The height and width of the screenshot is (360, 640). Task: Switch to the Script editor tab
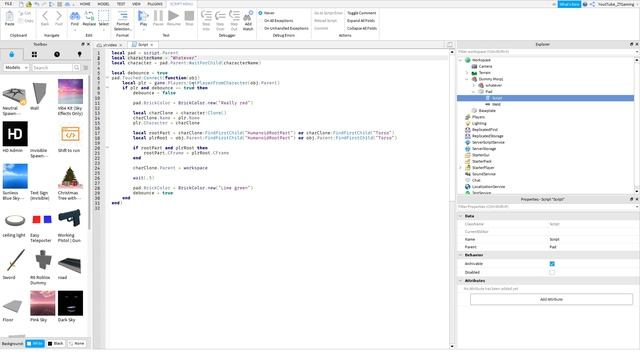tap(142, 44)
